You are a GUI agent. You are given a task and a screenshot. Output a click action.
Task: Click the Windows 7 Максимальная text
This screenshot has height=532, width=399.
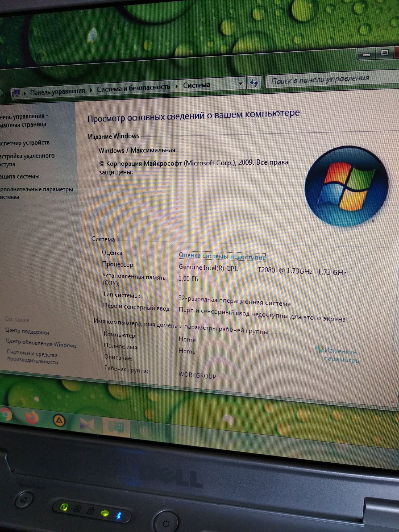[137, 150]
